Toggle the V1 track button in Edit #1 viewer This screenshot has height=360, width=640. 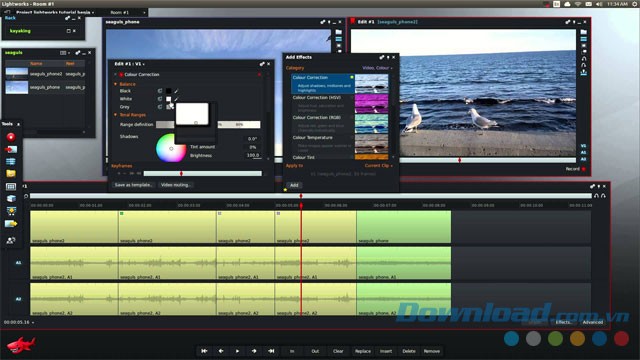click(583, 146)
